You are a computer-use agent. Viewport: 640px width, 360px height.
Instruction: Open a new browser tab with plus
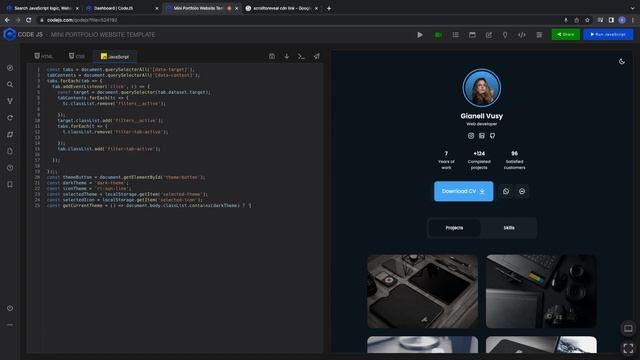click(329, 8)
